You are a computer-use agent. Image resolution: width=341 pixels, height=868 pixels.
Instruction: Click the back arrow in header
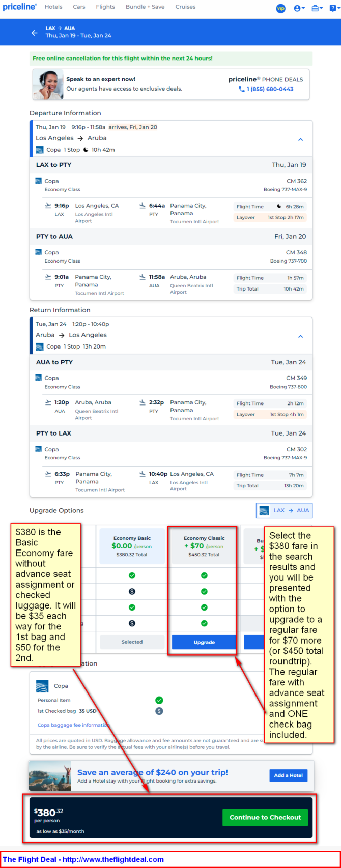34,33
